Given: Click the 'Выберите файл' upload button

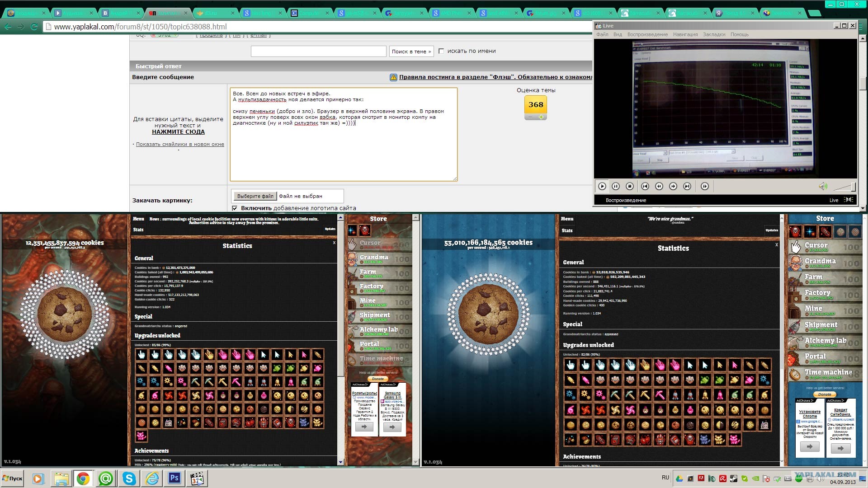Looking at the screenshot, I should (255, 196).
